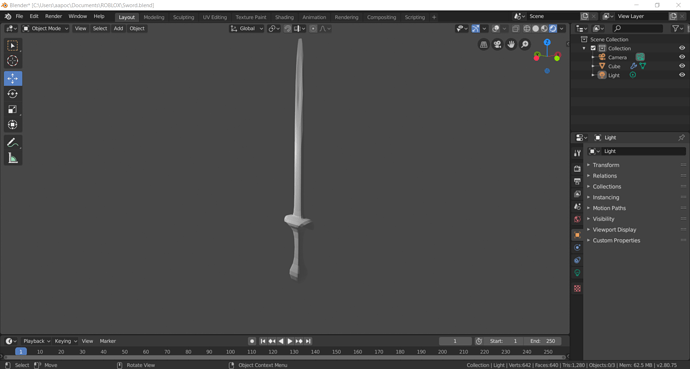Open the pivot point dropdown
This screenshot has width=690, height=369.
click(x=274, y=29)
